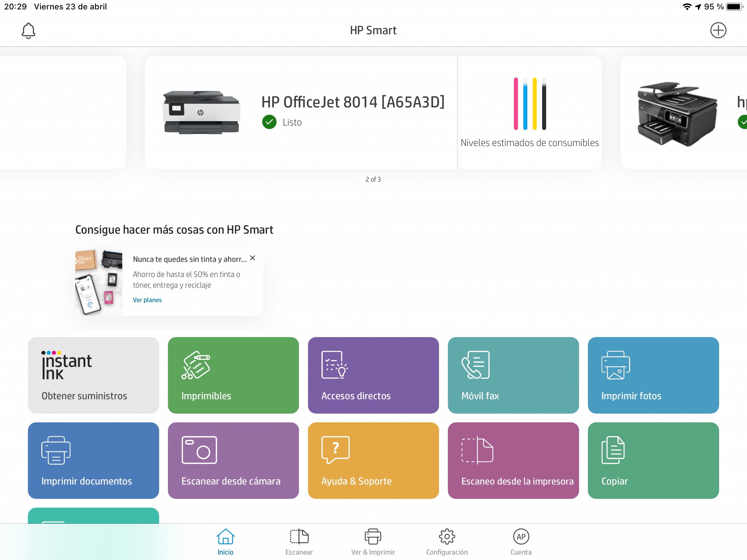Open the Copiar tile
Image resolution: width=747 pixels, height=560 pixels.
tap(653, 460)
